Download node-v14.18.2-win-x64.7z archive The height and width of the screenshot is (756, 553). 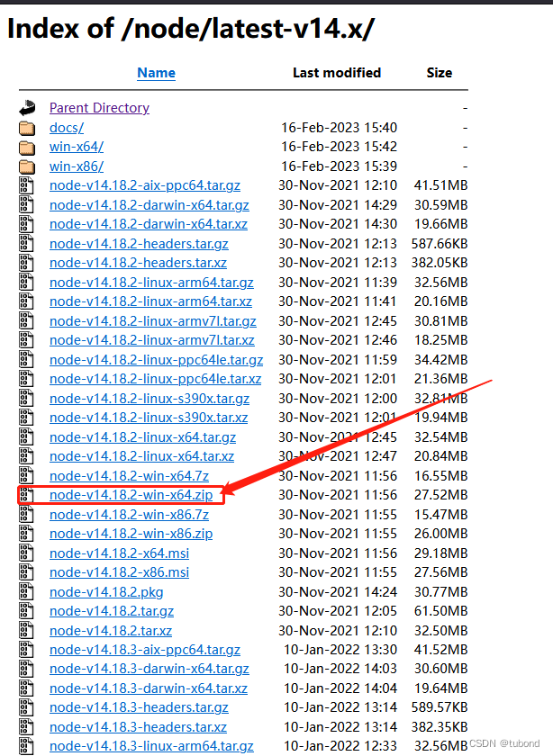129,476
